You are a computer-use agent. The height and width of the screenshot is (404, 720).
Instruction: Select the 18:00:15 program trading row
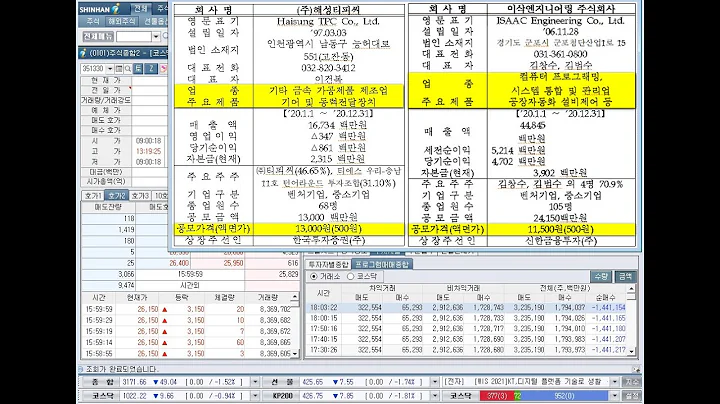(x=466, y=318)
